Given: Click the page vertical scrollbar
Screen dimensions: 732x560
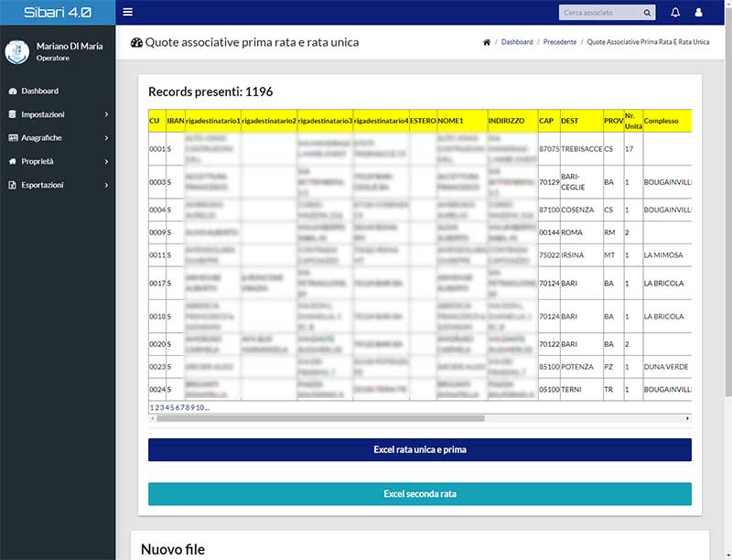Looking at the screenshot, I should (728, 200).
